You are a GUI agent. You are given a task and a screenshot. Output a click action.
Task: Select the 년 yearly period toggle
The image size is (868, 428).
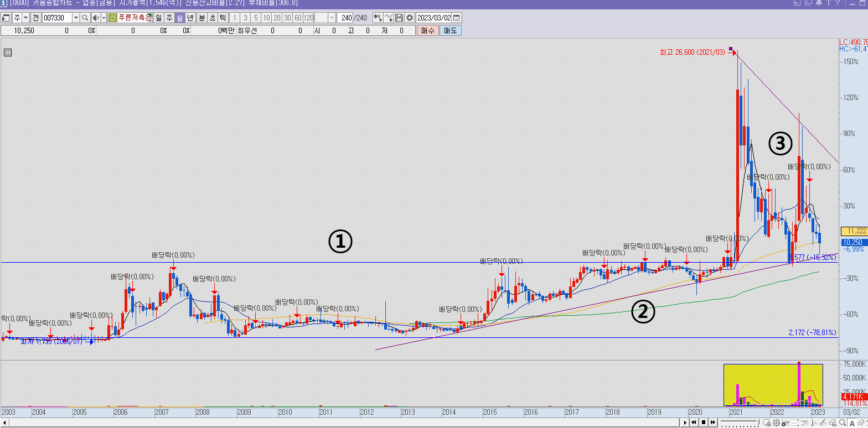[x=190, y=18]
